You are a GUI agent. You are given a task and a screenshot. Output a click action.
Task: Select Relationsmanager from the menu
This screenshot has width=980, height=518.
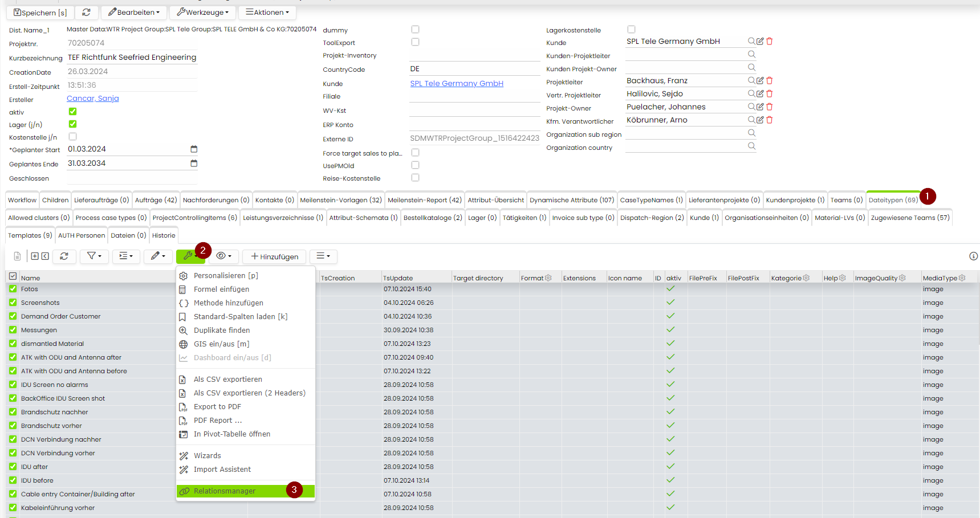(246, 491)
